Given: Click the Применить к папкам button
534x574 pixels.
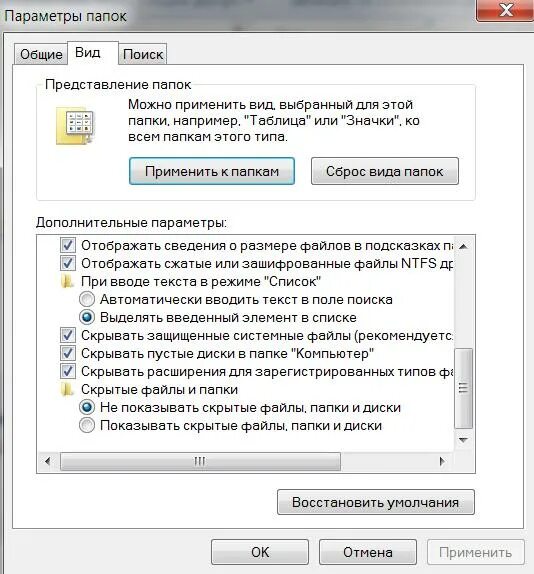Looking at the screenshot, I should click(212, 171).
